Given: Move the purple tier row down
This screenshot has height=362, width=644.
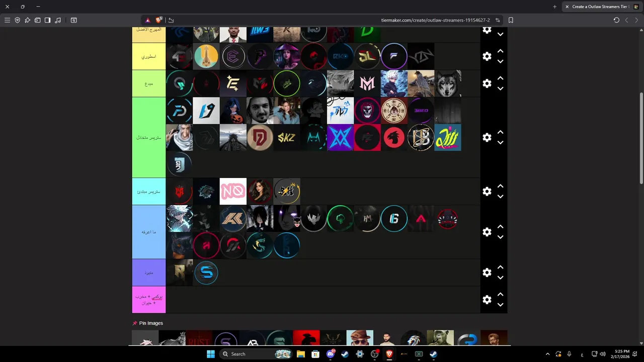Looking at the screenshot, I should pyautogui.click(x=501, y=278).
